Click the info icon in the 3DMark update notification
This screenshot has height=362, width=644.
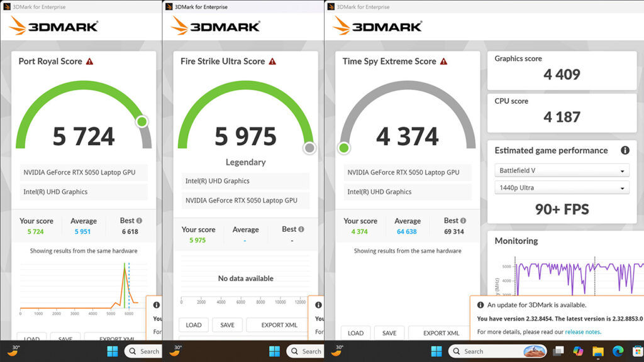(x=480, y=305)
